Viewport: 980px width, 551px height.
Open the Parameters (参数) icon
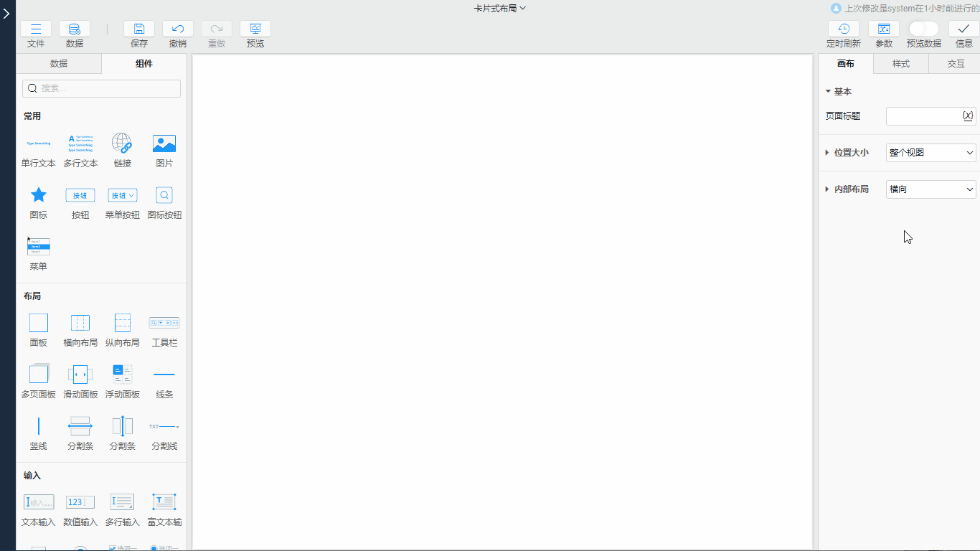[884, 29]
